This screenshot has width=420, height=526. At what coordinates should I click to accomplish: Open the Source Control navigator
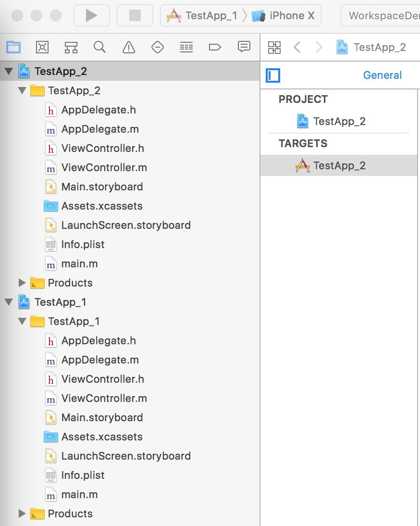click(42, 47)
